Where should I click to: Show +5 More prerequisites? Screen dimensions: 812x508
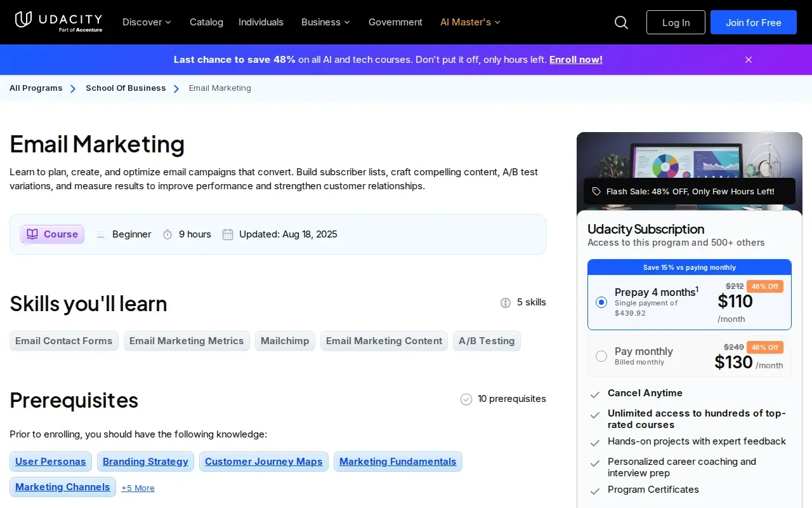click(138, 488)
